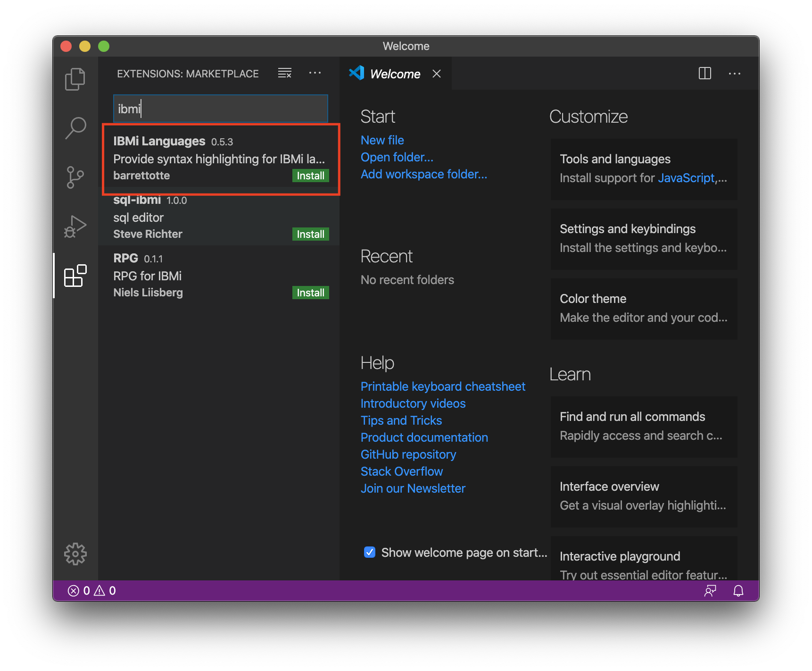Open the feedback icon in status bar

coord(710,591)
